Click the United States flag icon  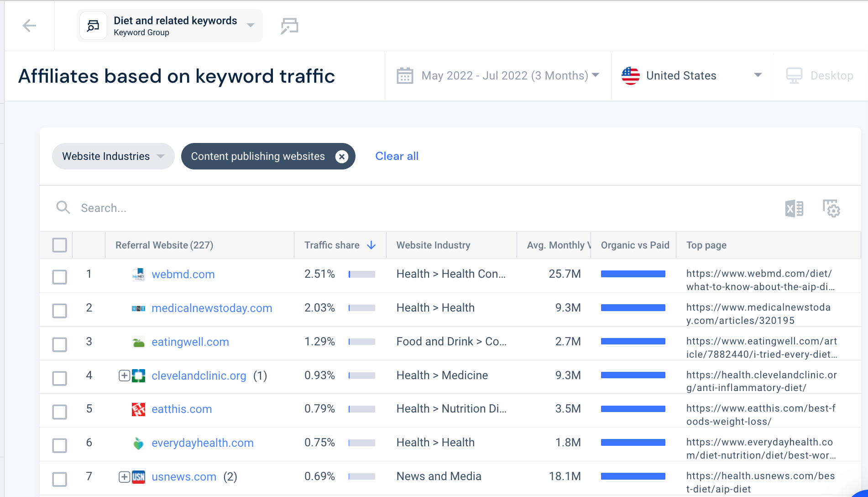630,75
